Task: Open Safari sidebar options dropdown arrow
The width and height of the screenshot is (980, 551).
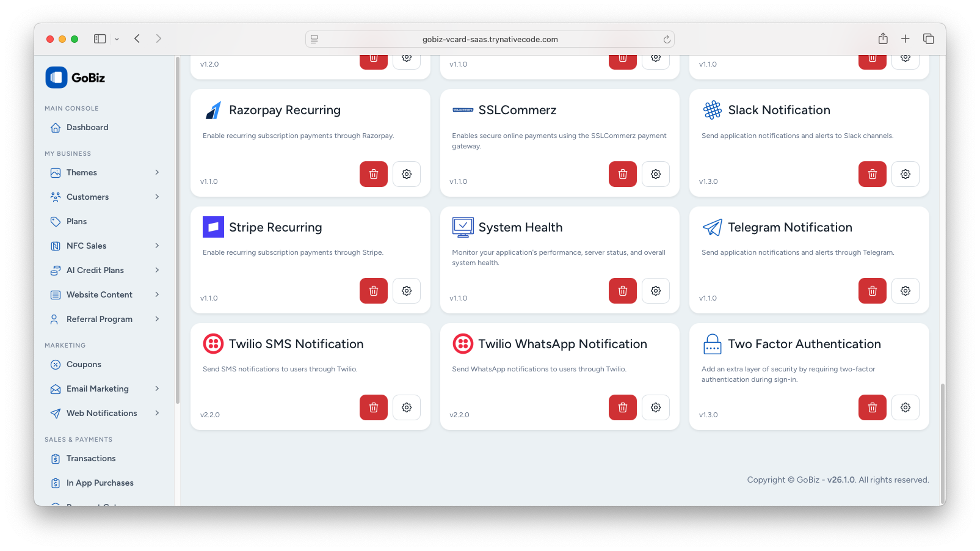Action: [117, 39]
